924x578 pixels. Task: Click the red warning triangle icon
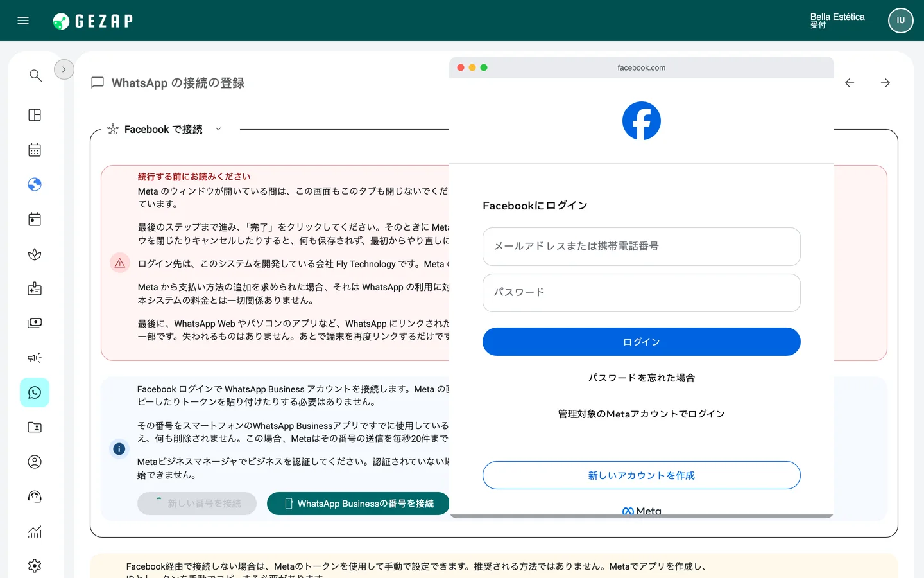(120, 263)
